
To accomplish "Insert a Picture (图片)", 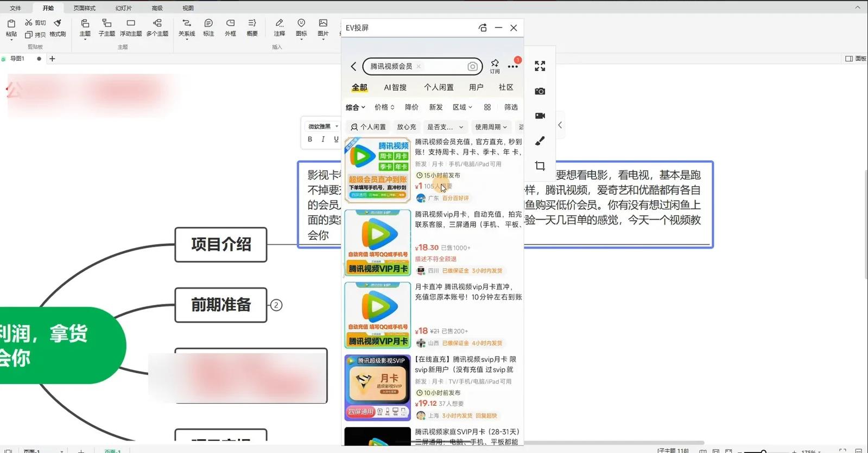I will pos(323,28).
